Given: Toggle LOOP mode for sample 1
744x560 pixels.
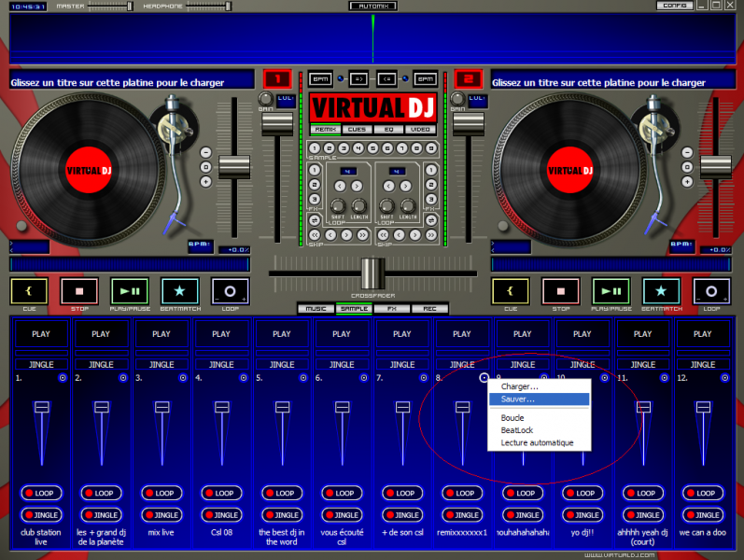Looking at the screenshot, I should (x=41, y=493).
